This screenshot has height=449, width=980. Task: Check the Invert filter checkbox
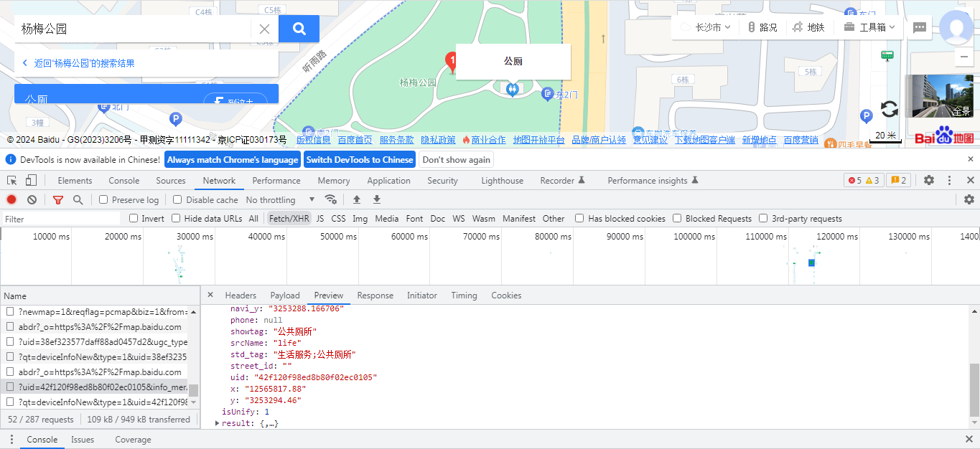[134, 219]
